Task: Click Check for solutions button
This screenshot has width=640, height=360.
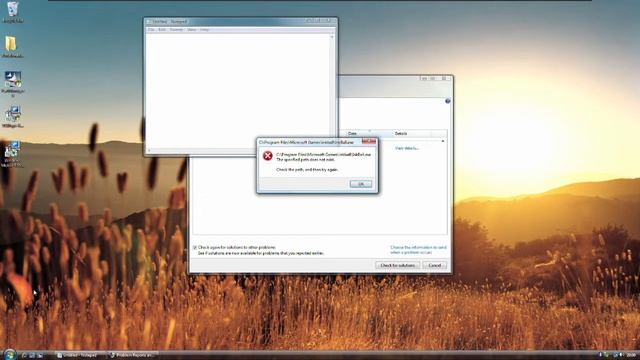Action: [x=398, y=265]
